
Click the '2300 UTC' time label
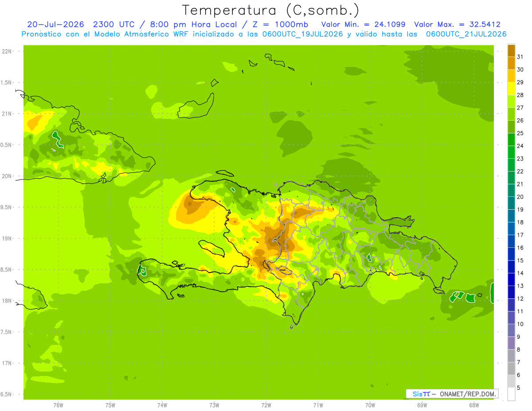coord(113,24)
